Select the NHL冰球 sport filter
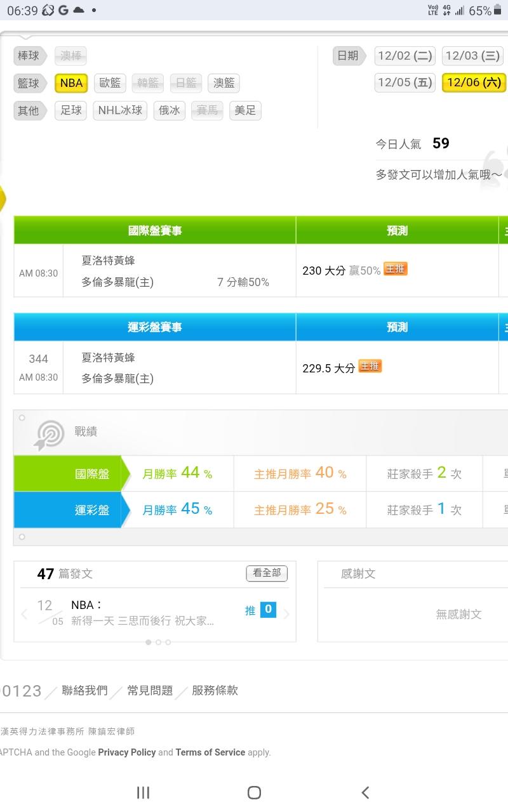 click(x=120, y=110)
